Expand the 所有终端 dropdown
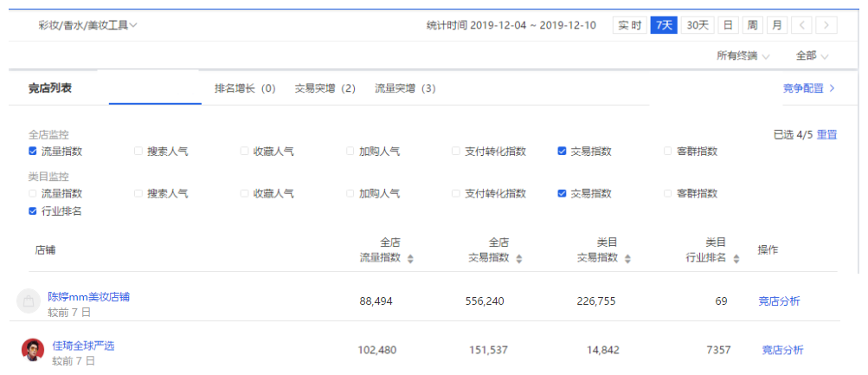This screenshot has height=375, width=868. 743,56
